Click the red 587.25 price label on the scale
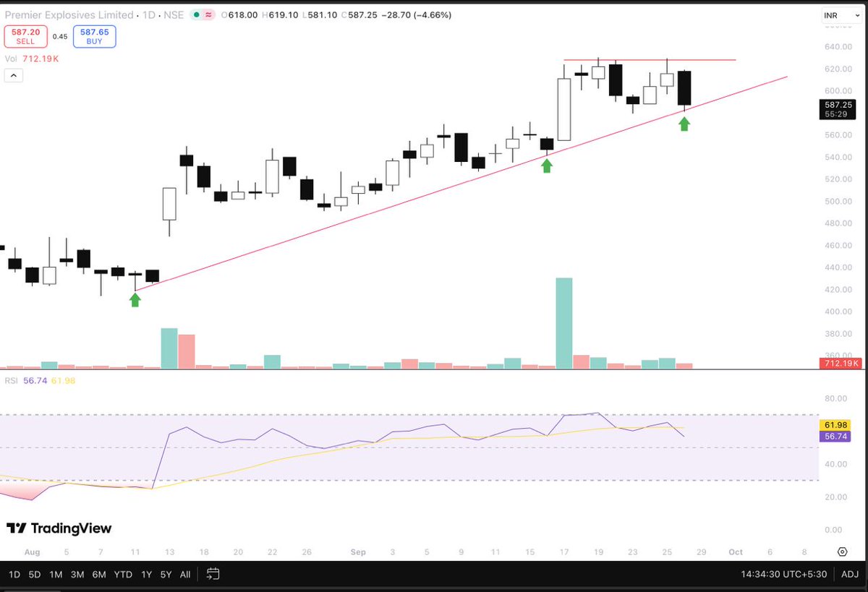The width and height of the screenshot is (868, 592). (838, 104)
